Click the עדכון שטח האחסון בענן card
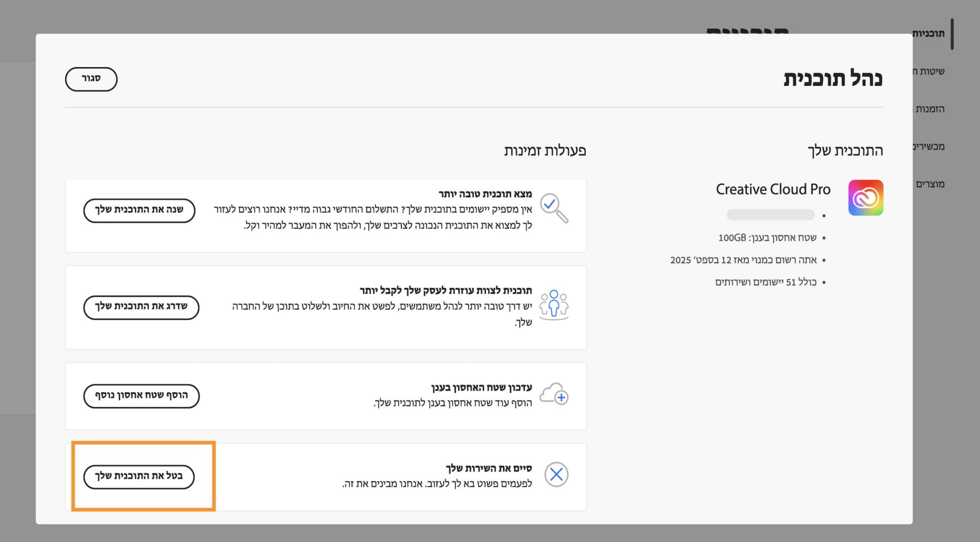 pos(326,395)
